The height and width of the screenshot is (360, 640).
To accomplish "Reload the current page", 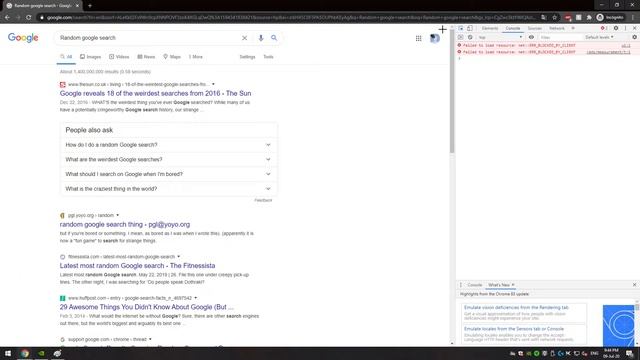I will tap(29, 18).
